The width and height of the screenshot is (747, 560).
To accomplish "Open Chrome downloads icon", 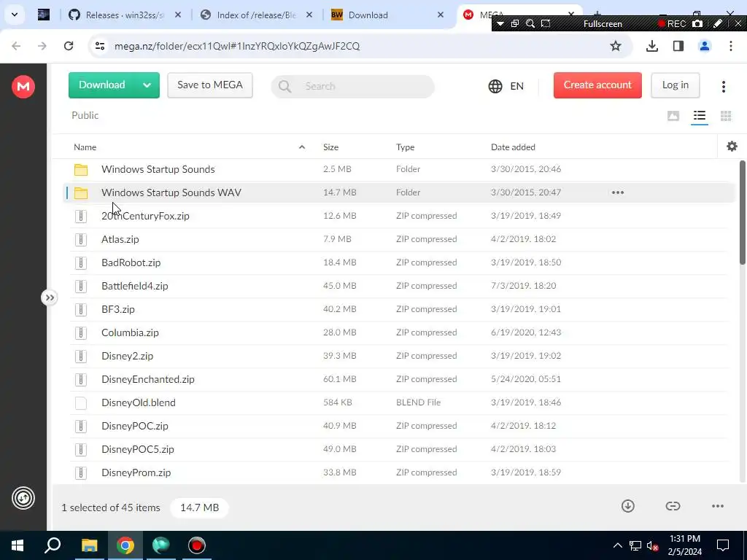I will point(651,46).
